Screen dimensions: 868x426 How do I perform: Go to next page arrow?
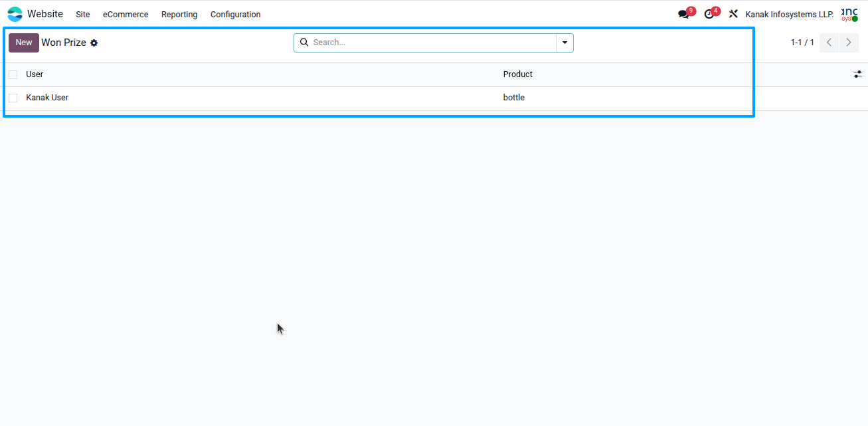tap(849, 43)
